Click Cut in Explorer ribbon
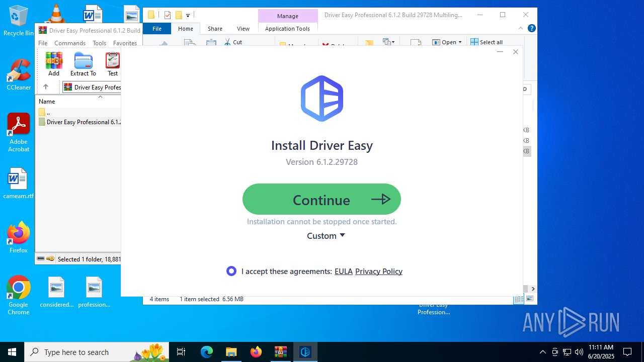 click(233, 42)
